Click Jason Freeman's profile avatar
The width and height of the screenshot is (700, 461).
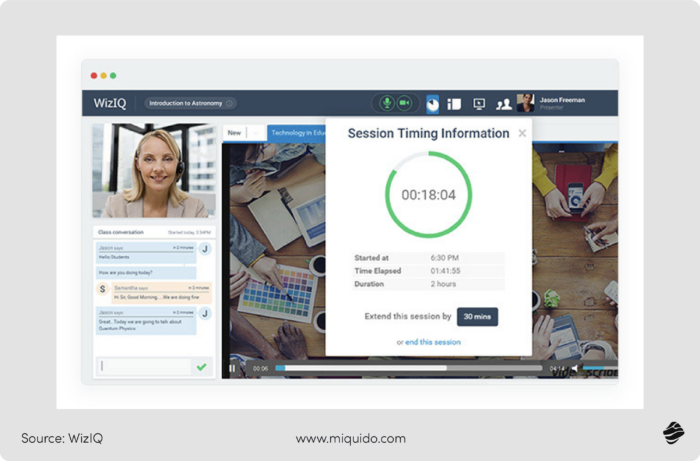pyautogui.click(x=525, y=103)
